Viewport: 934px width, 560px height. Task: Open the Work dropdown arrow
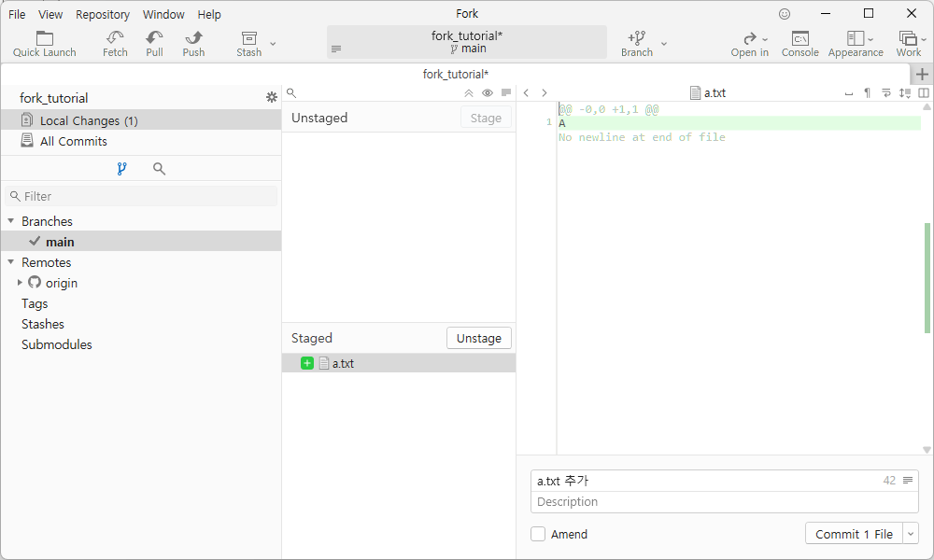tap(924, 39)
